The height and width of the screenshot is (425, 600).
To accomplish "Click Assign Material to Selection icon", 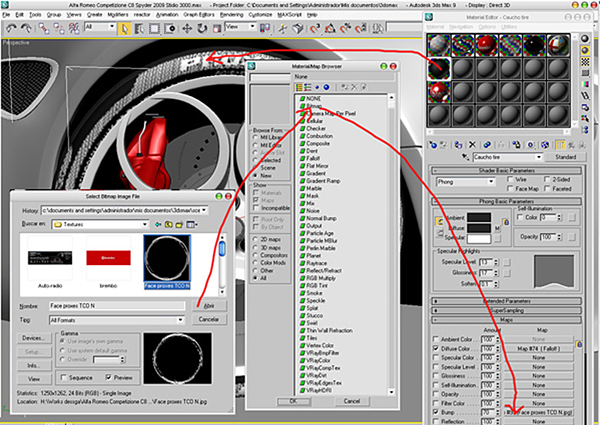I will 458,145.
